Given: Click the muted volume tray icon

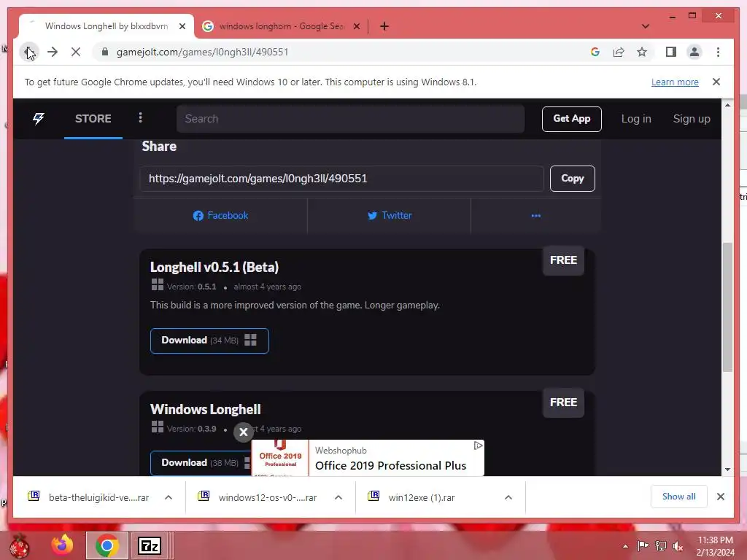Looking at the screenshot, I should 678,545.
